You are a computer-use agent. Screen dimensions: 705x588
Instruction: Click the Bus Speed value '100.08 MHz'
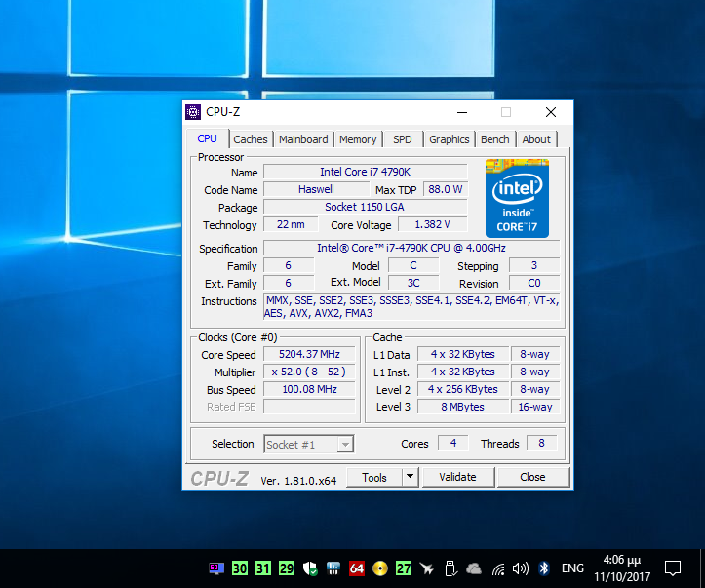[x=309, y=389]
